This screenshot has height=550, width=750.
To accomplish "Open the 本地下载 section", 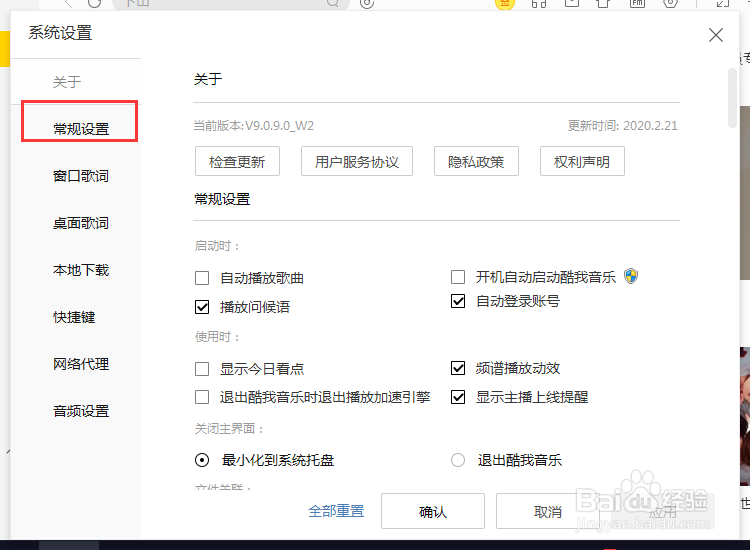I will click(81, 270).
